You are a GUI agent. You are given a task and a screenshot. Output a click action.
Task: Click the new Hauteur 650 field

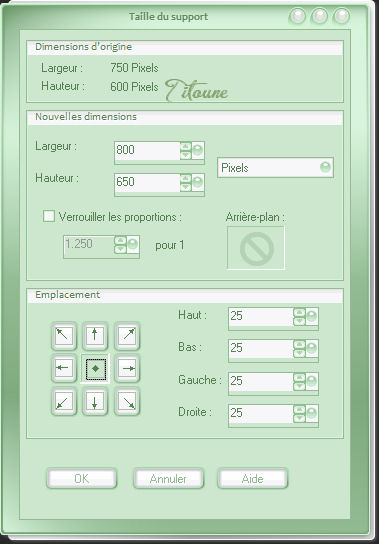click(148, 182)
